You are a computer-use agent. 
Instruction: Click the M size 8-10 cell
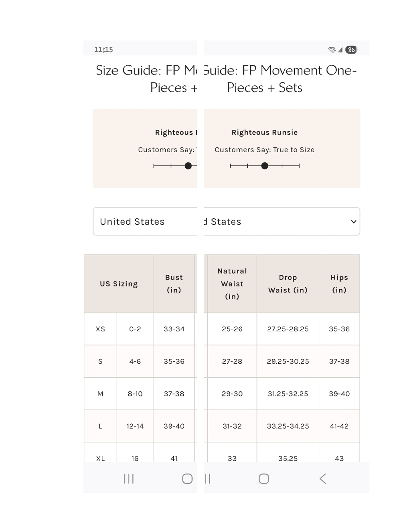click(135, 394)
